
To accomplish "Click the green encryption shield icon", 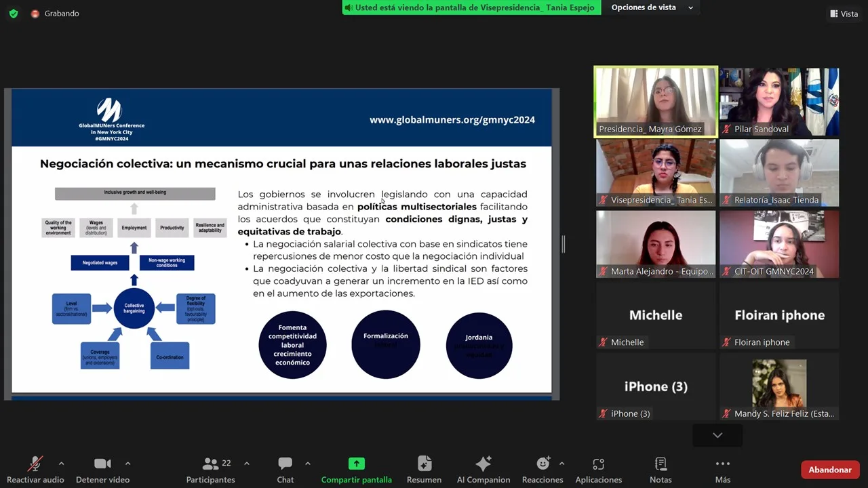I will coord(13,14).
